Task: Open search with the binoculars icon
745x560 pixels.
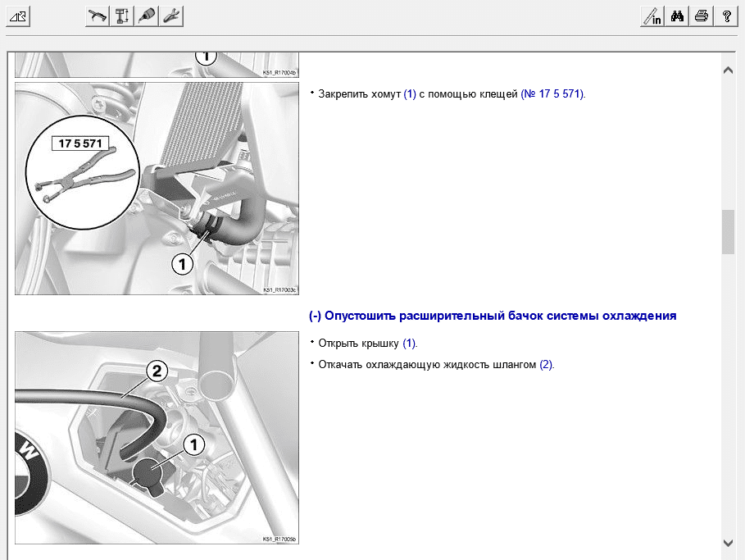Action: point(677,16)
